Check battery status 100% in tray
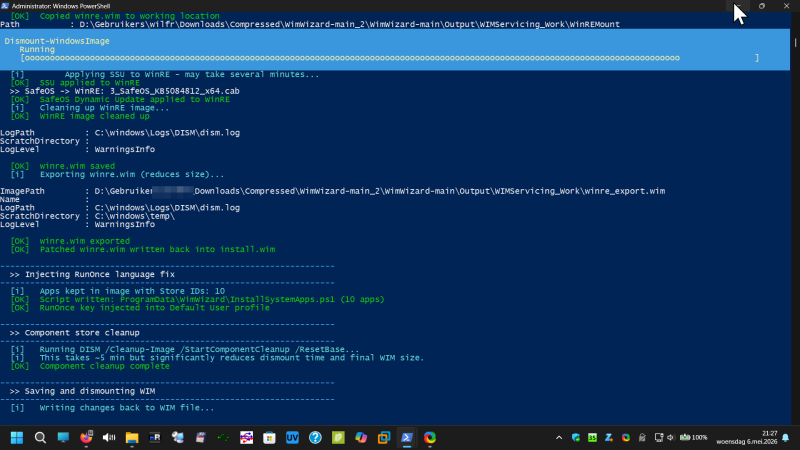The width and height of the screenshot is (800, 450). pos(694,437)
